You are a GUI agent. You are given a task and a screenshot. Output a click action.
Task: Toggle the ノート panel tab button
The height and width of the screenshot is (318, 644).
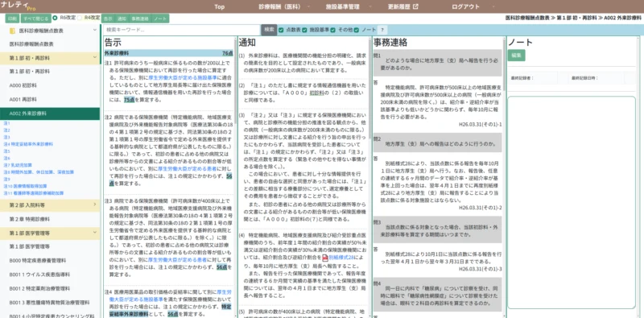tap(160, 19)
